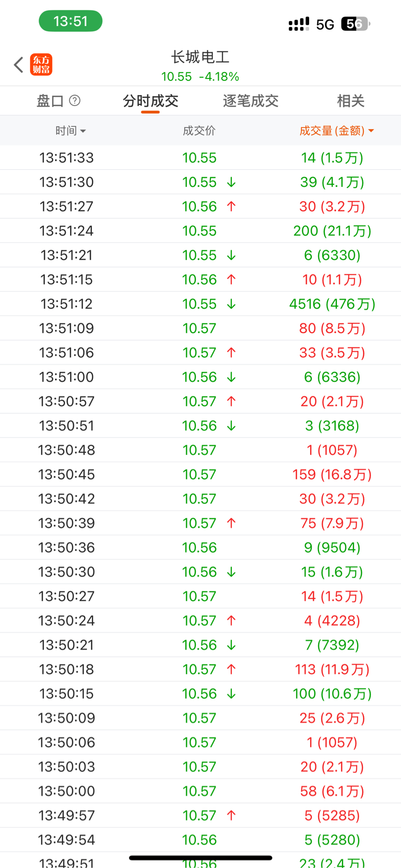Viewport: 401px width, 868px height.
Task: Tap the red up arrow at 13:51:27
Action: (231, 207)
